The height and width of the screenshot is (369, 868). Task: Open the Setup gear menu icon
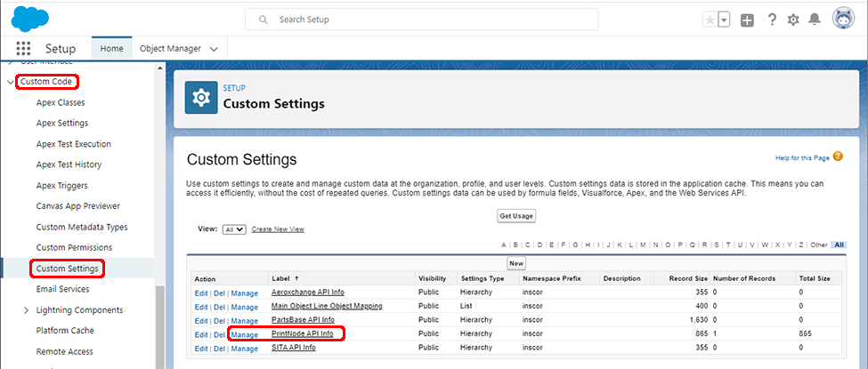pos(793,20)
